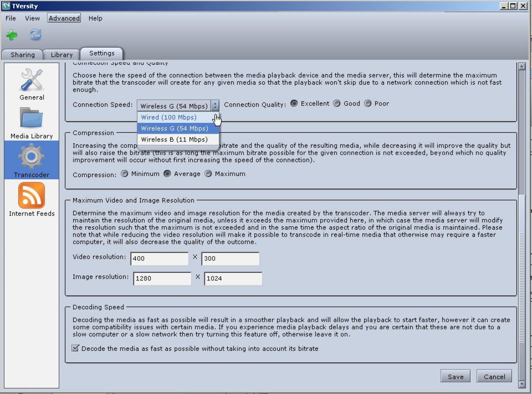This screenshot has height=394, width=532.
Task: Click the image resolution width field (1280)
Action: tap(162, 279)
